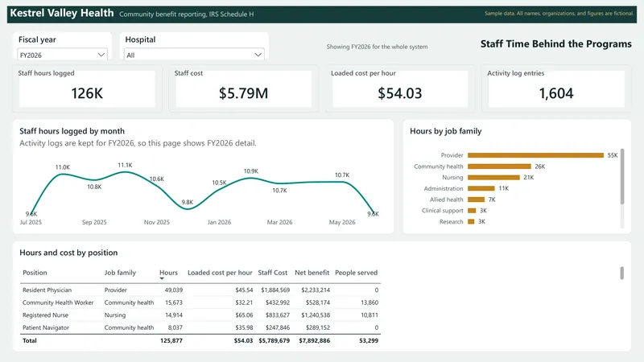Image resolution: width=644 pixels, height=362 pixels.
Task: Click the 9.8K data point label
Action: tap(188, 202)
